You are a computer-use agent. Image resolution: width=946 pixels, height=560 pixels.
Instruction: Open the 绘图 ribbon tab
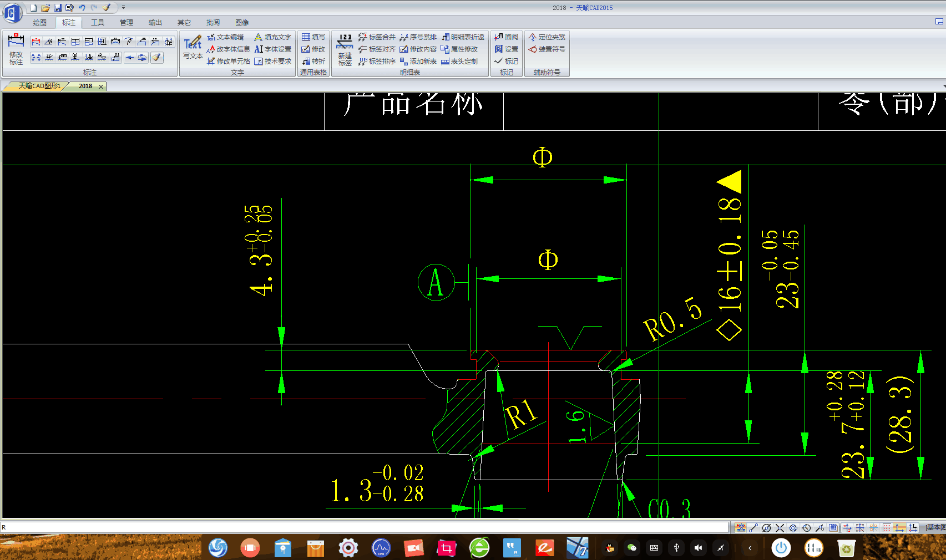point(39,23)
